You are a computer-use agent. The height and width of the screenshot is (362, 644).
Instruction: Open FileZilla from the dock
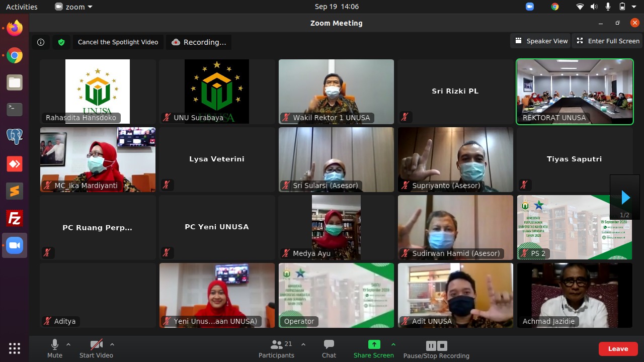coord(15,219)
